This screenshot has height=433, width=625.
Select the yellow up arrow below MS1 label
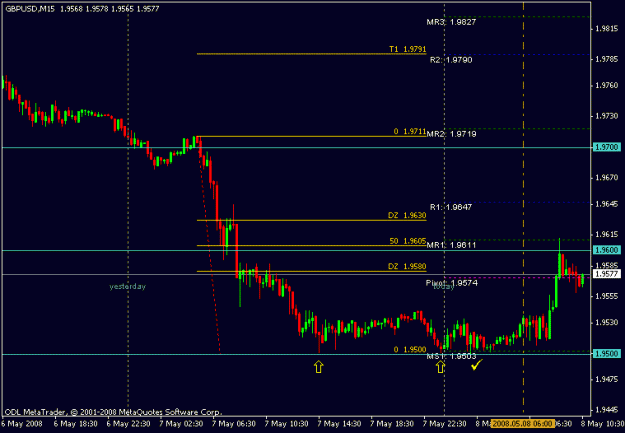click(x=440, y=367)
